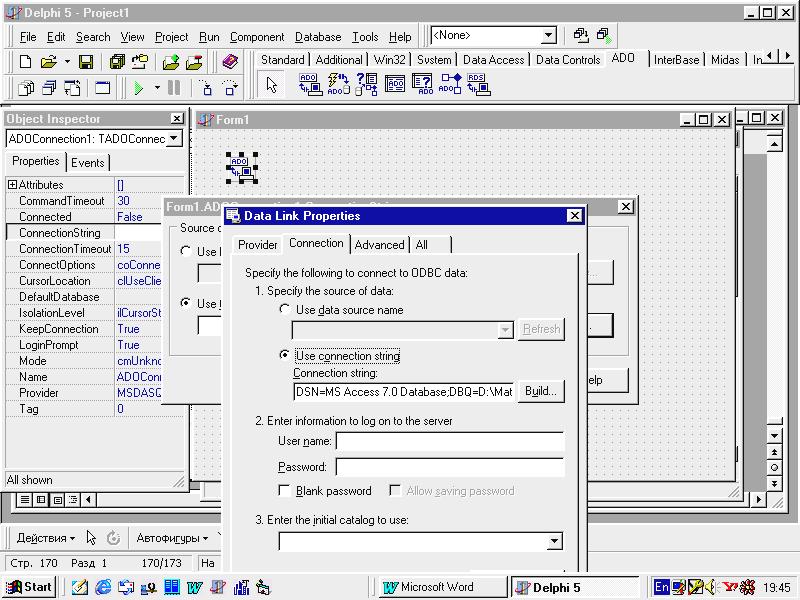Click the Open file folder icon

click(x=49, y=62)
